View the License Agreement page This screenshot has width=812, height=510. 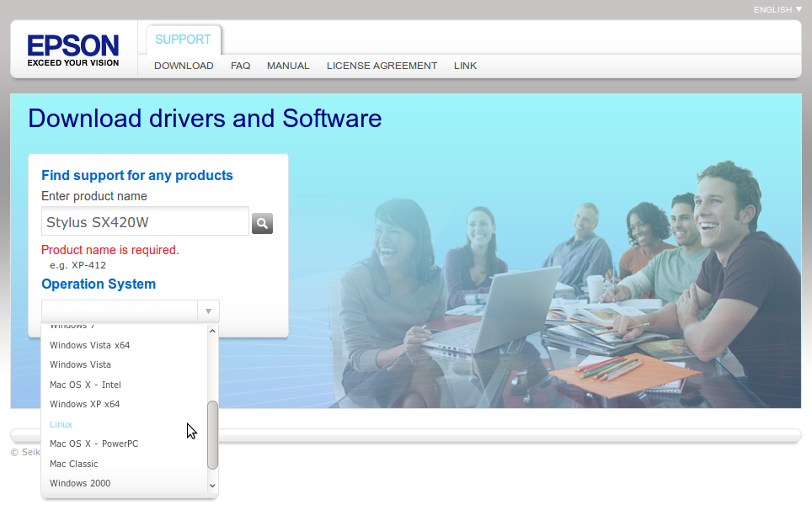coord(382,66)
